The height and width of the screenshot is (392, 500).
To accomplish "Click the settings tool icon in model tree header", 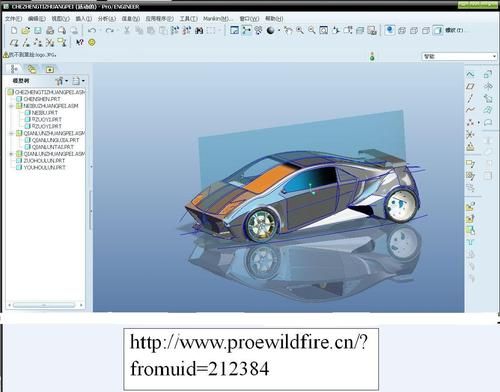I will [60, 81].
